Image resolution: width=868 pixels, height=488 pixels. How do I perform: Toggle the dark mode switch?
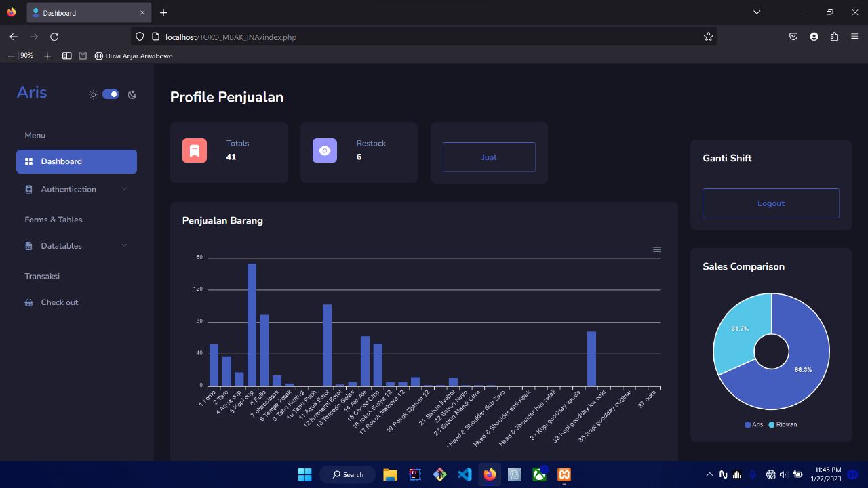(111, 94)
